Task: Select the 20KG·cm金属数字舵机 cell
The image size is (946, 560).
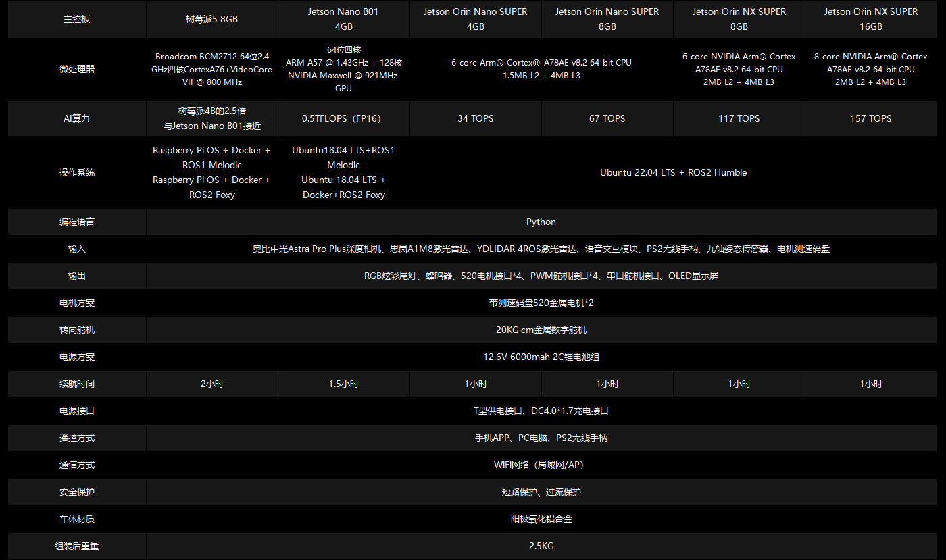Action: coord(541,330)
